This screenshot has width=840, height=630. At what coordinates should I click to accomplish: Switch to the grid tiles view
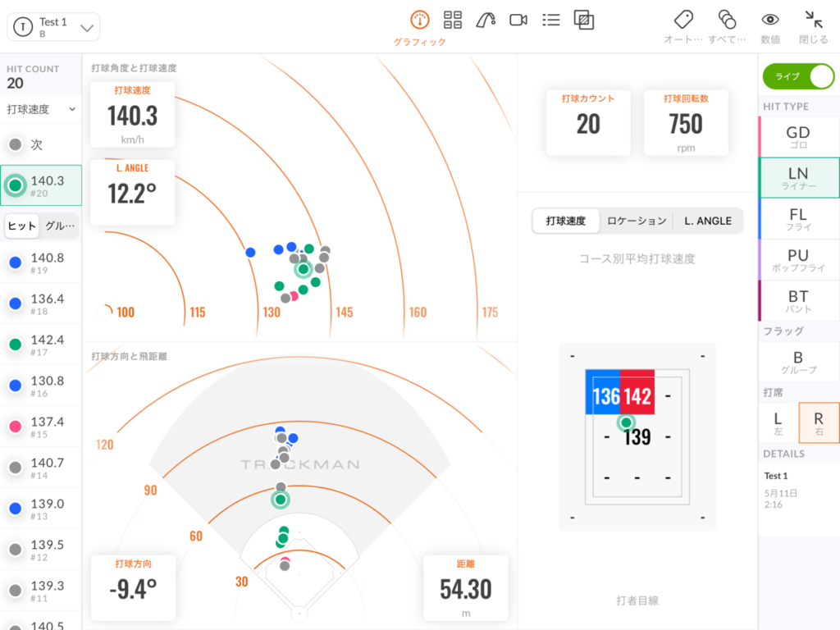click(453, 20)
